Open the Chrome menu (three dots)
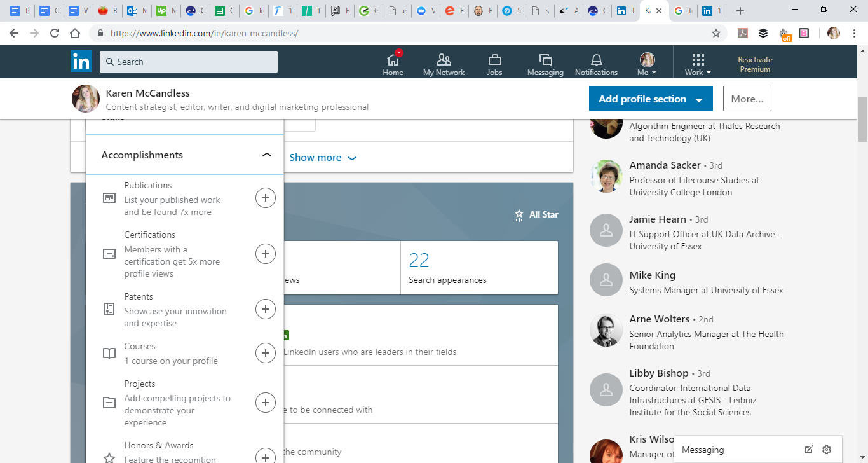The height and width of the screenshot is (463, 868). coord(855,33)
